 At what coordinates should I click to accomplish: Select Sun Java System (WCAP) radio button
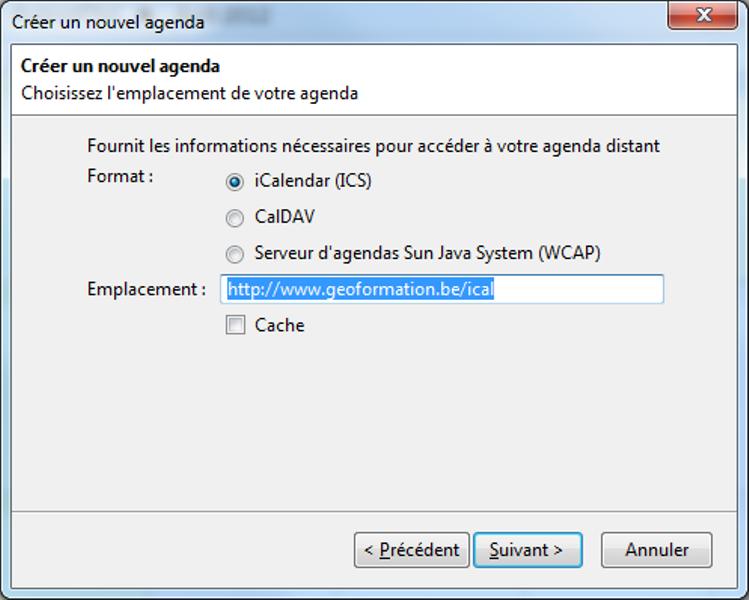(235, 254)
